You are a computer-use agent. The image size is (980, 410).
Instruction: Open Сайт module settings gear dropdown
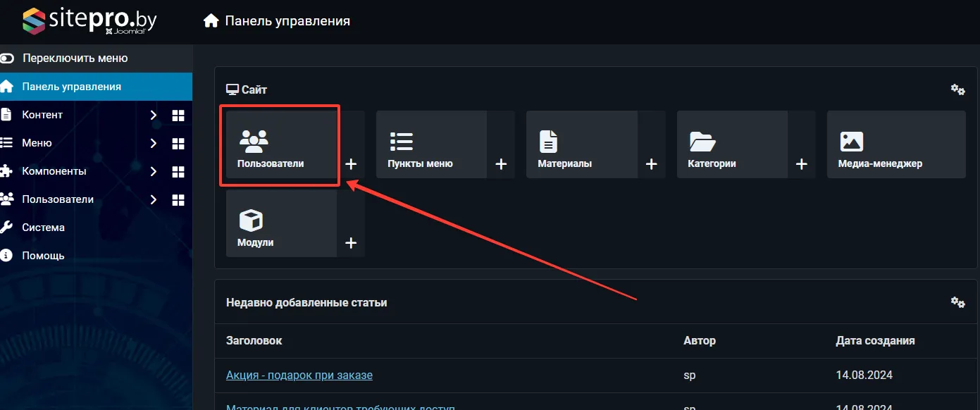(957, 89)
